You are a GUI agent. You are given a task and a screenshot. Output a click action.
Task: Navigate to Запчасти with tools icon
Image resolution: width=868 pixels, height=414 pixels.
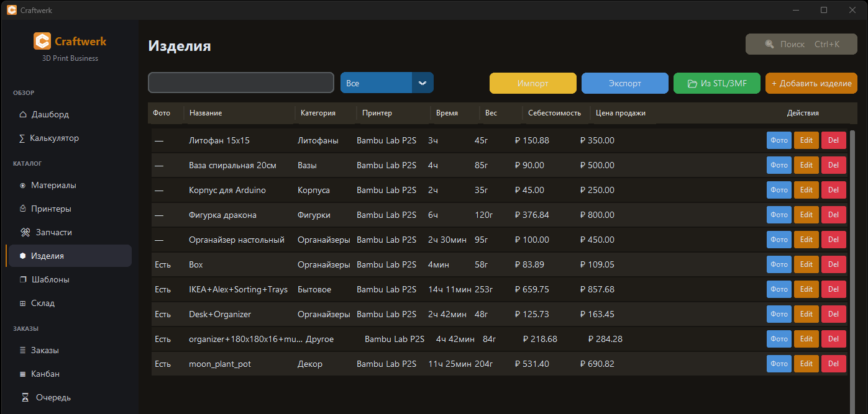[25, 233]
